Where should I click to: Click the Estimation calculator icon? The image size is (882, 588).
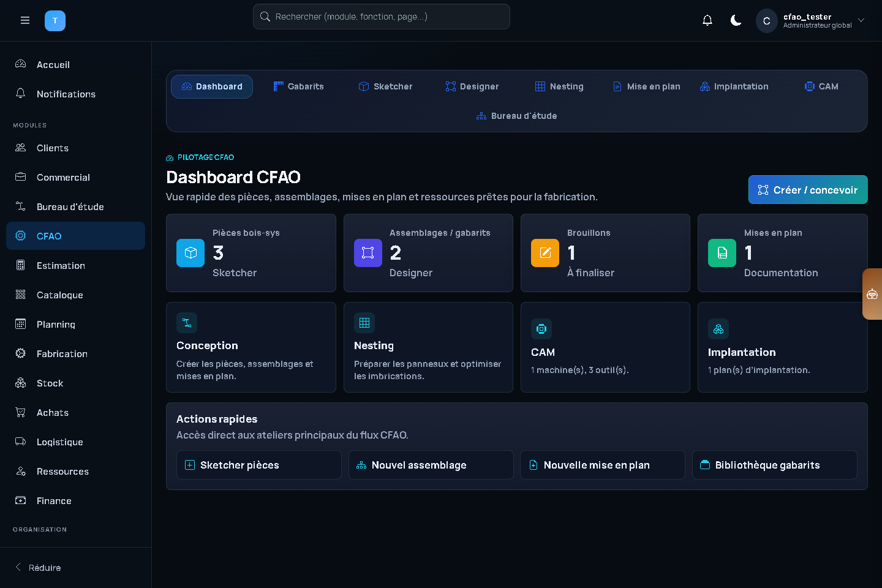21,265
